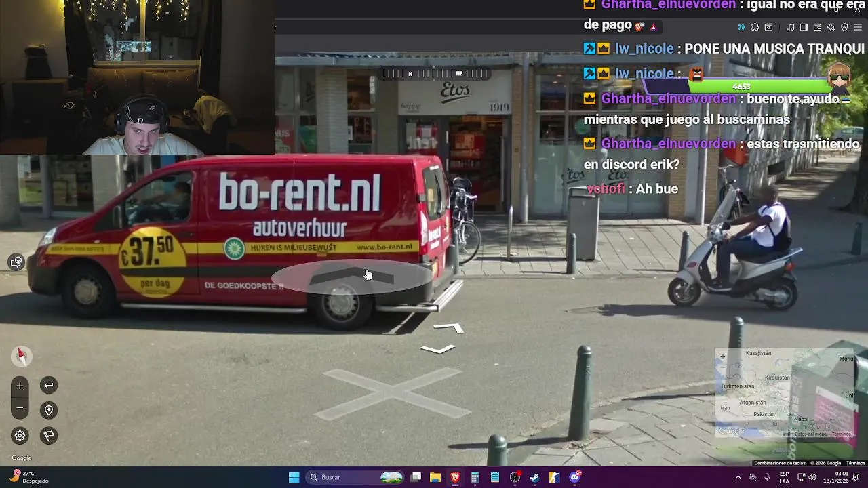Open Calculator from taskbar

pos(475,477)
